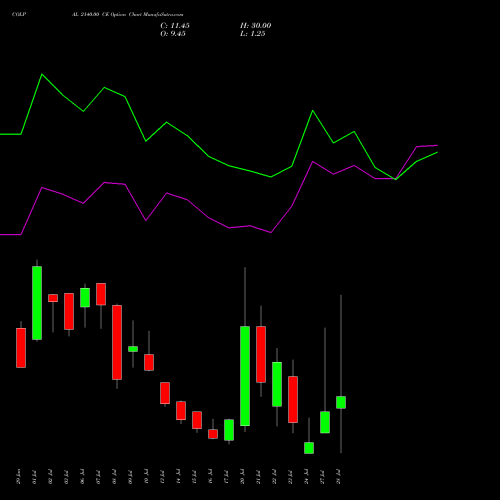Select the 08 Jul date label
The height and width of the screenshot is (500, 500).
114,477
